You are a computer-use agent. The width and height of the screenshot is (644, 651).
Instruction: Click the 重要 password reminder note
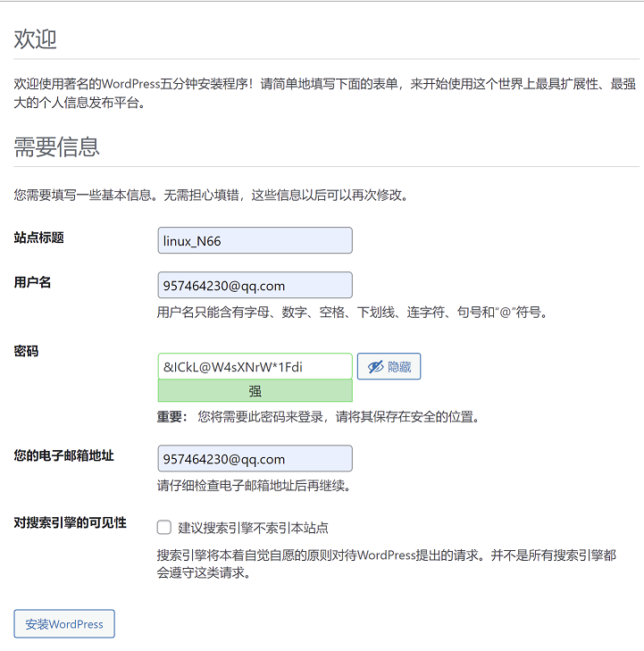pyautogui.click(x=319, y=417)
